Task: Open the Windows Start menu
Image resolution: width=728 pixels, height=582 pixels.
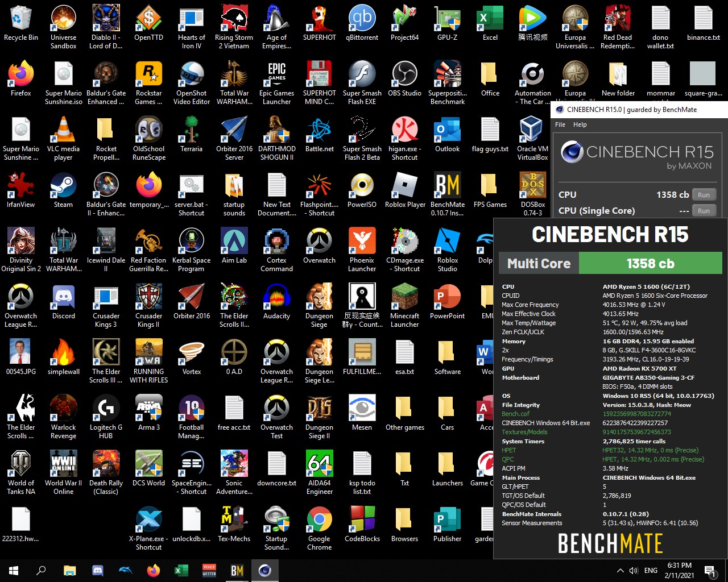Action: (14, 571)
